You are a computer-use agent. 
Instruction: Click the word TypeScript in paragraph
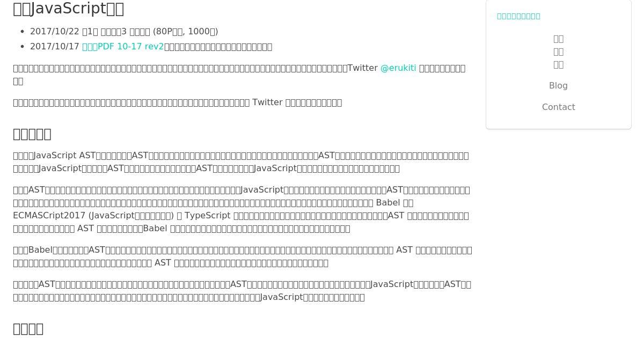pyautogui.click(x=208, y=216)
